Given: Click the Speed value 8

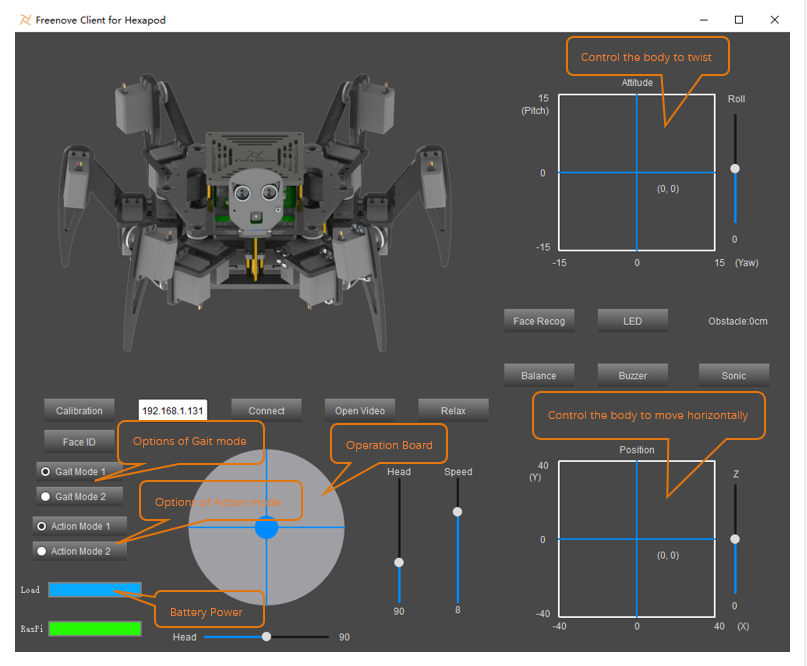Looking at the screenshot, I should (458, 610).
